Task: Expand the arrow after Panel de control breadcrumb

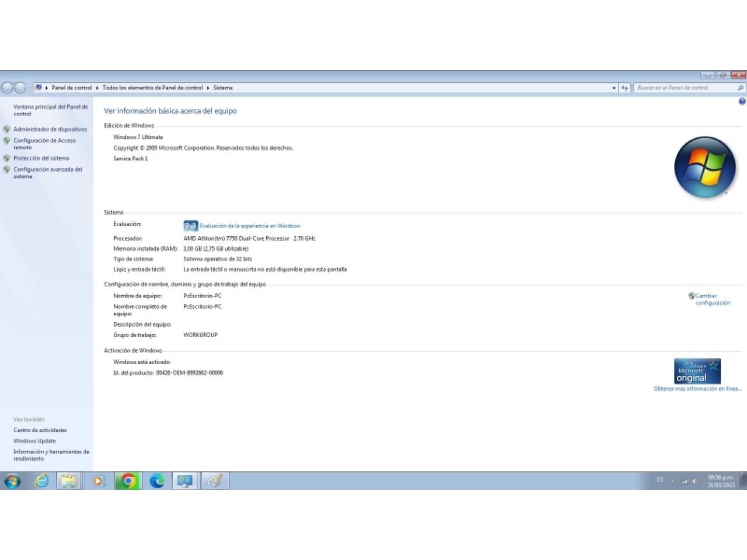Action: [97, 87]
